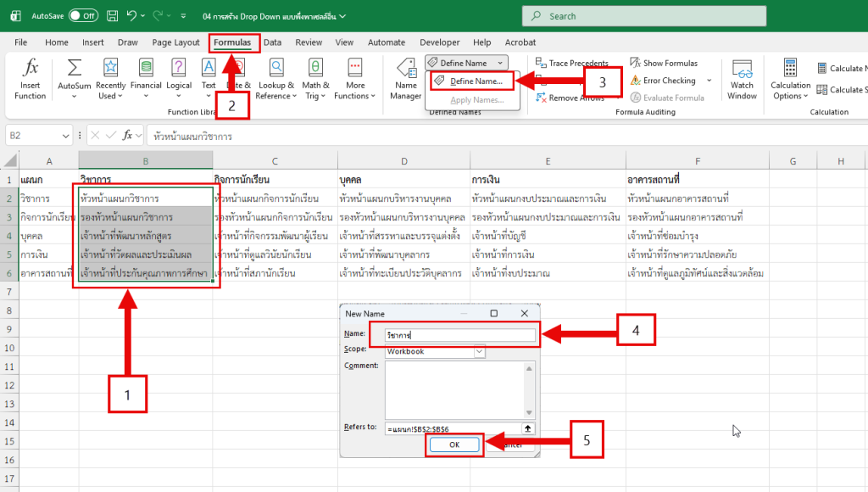Open the Math & Trig functions
The height and width of the screenshot is (492, 868).
[315, 78]
